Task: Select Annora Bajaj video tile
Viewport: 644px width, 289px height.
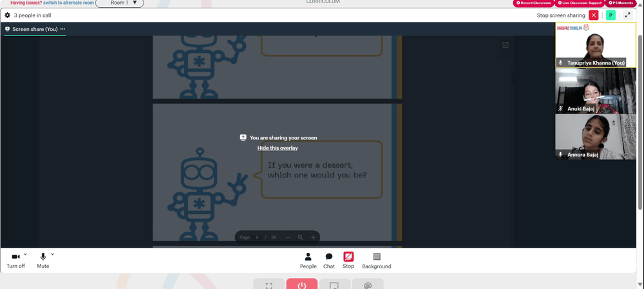Action: coord(596,137)
